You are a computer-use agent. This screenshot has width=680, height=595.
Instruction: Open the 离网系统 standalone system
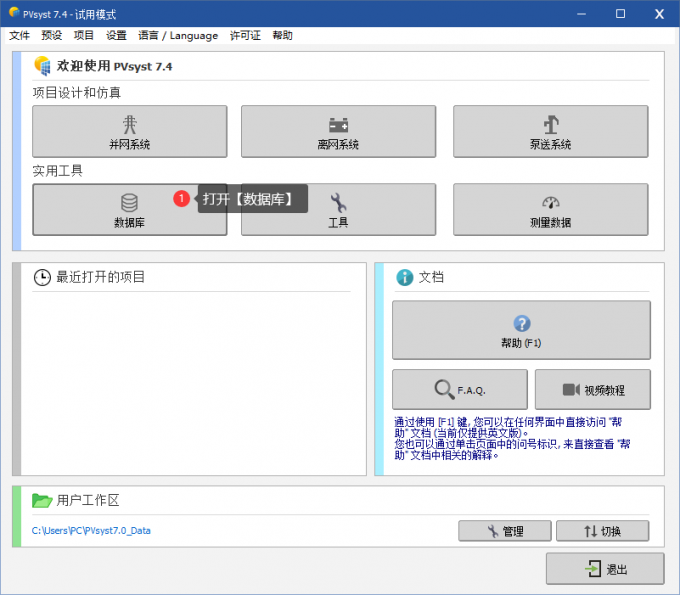(x=338, y=131)
